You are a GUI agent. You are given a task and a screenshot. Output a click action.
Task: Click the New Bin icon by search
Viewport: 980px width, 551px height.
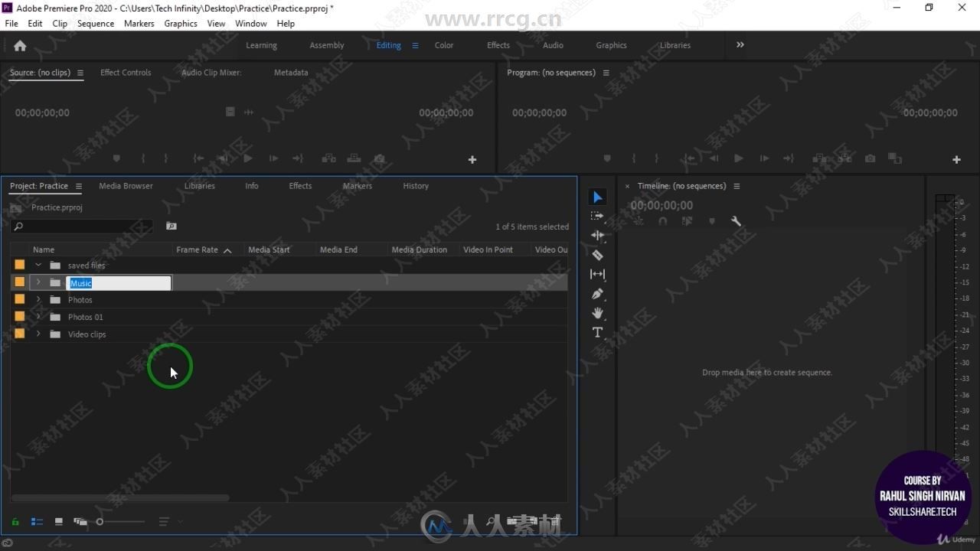pos(171,227)
